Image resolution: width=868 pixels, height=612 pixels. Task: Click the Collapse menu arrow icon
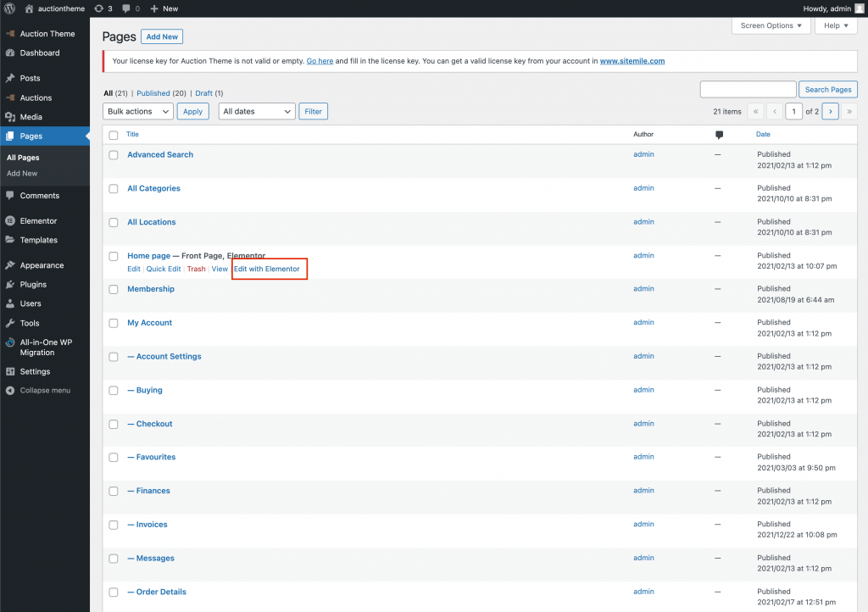10,391
